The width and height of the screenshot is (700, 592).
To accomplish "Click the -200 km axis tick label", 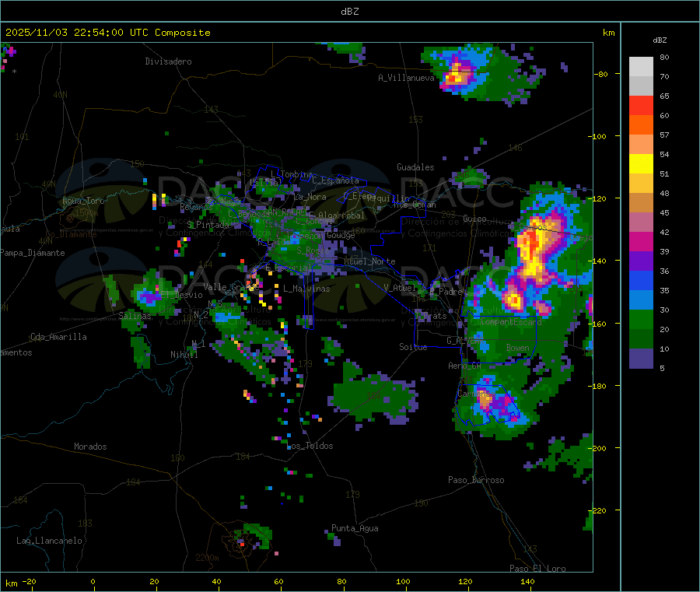I will click(597, 448).
